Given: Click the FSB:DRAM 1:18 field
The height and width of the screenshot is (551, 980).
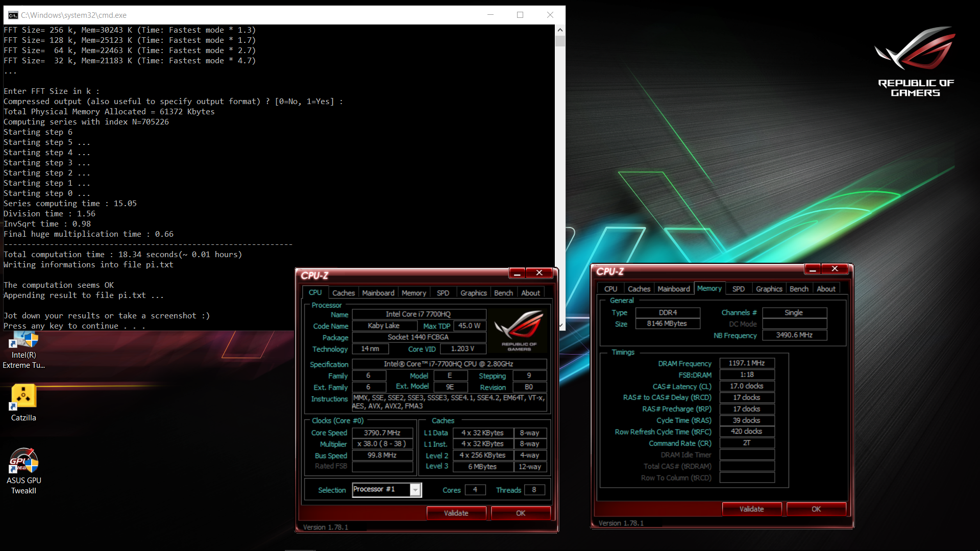Looking at the screenshot, I should tap(747, 374).
